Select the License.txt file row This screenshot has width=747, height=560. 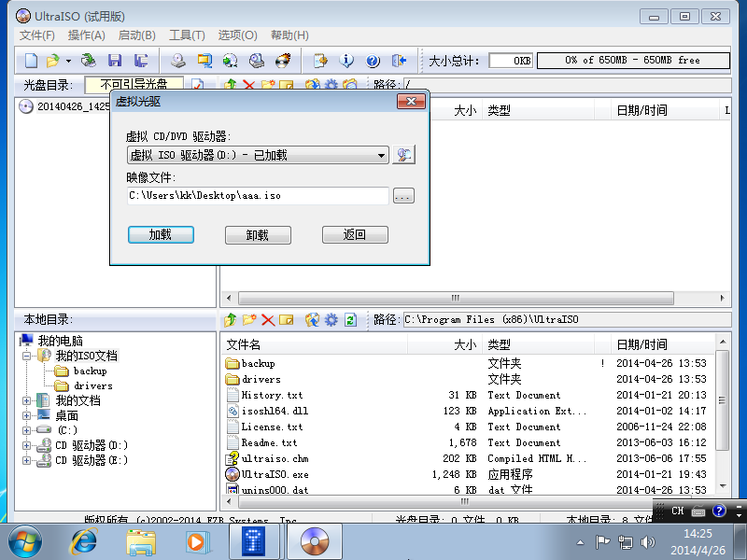tap(468, 427)
